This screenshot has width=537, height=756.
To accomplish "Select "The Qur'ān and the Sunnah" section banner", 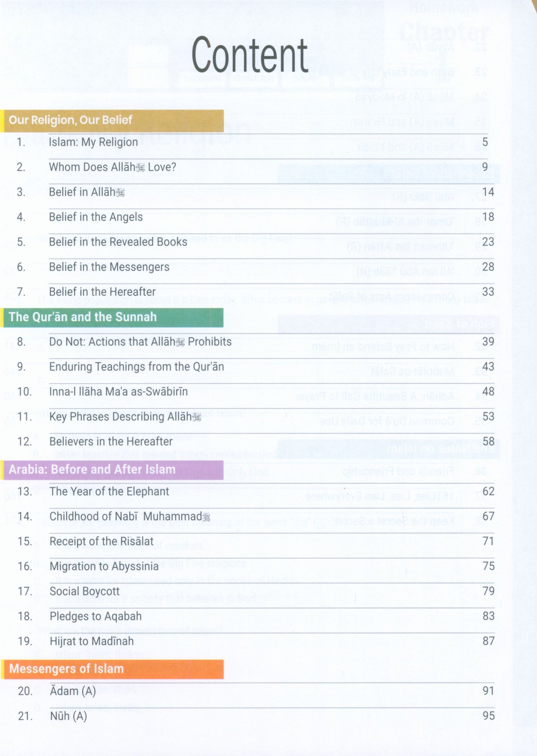I will click(x=83, y=317).
